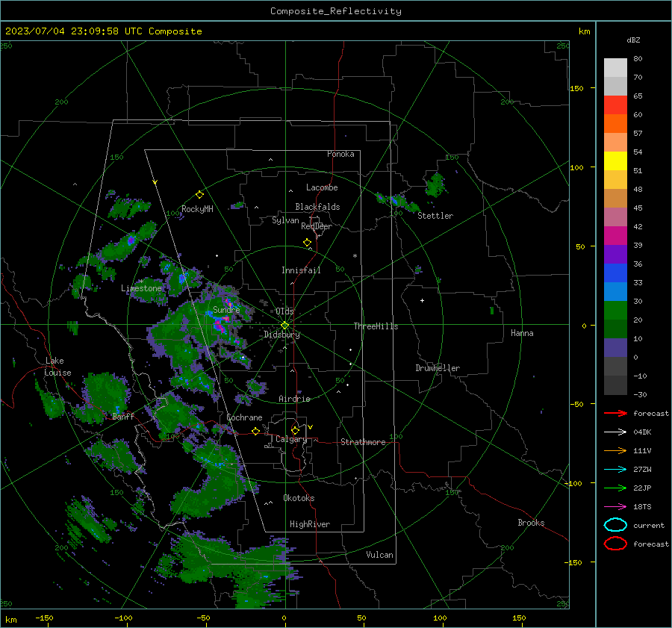Select the red 65 dBZ color band

[615, 105]
